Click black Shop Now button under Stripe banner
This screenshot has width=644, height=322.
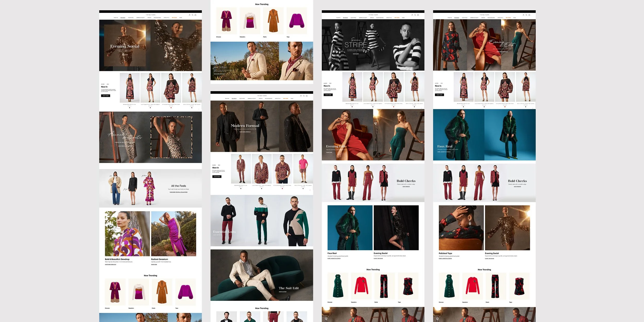(x=328, y=95)
